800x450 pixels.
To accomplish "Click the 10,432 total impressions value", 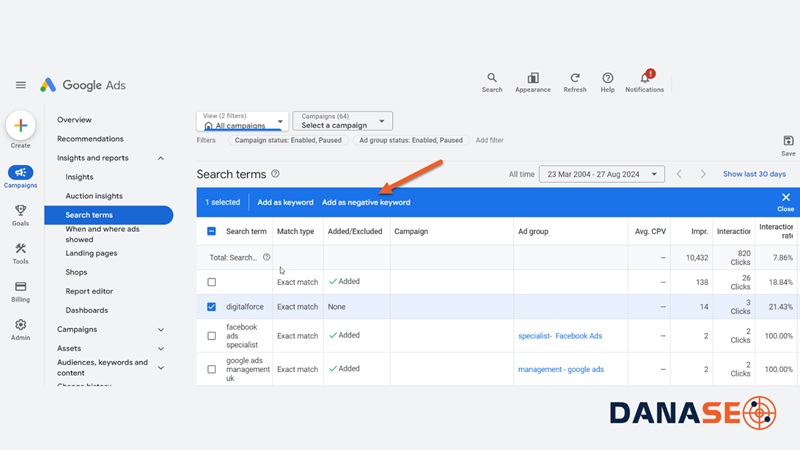I will (697, 258).
